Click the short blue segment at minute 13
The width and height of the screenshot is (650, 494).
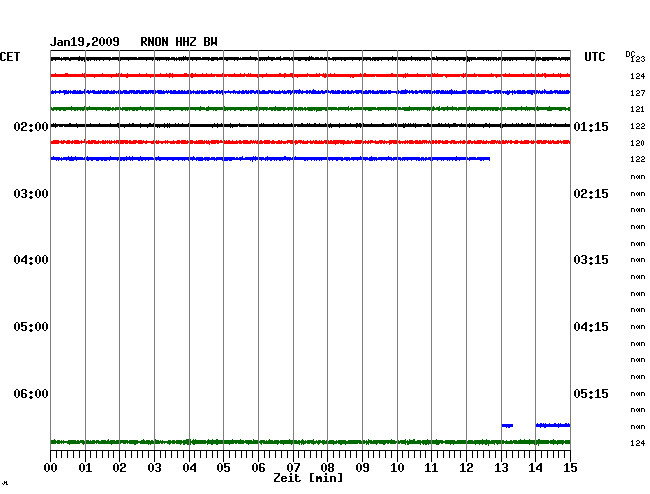(507, 426)
